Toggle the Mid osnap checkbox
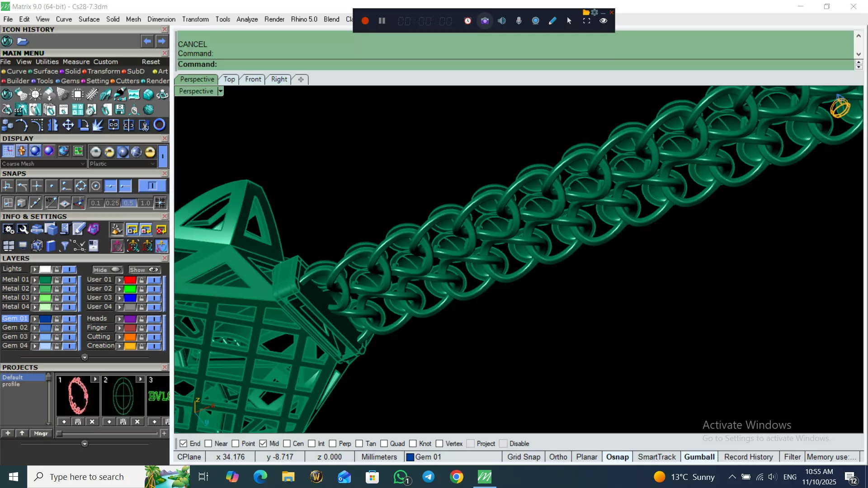Screen dimensions: 868x488 (x=263, y=444)
